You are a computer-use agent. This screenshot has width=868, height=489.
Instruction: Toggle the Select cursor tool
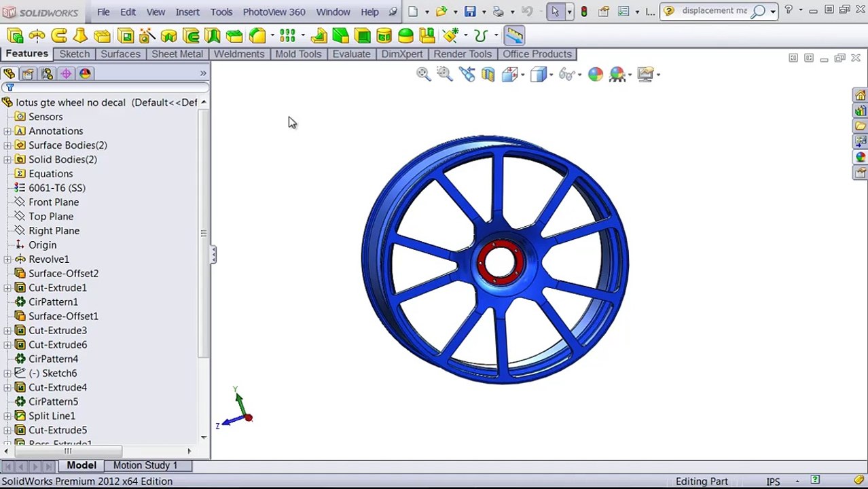[x=555, y=12]
